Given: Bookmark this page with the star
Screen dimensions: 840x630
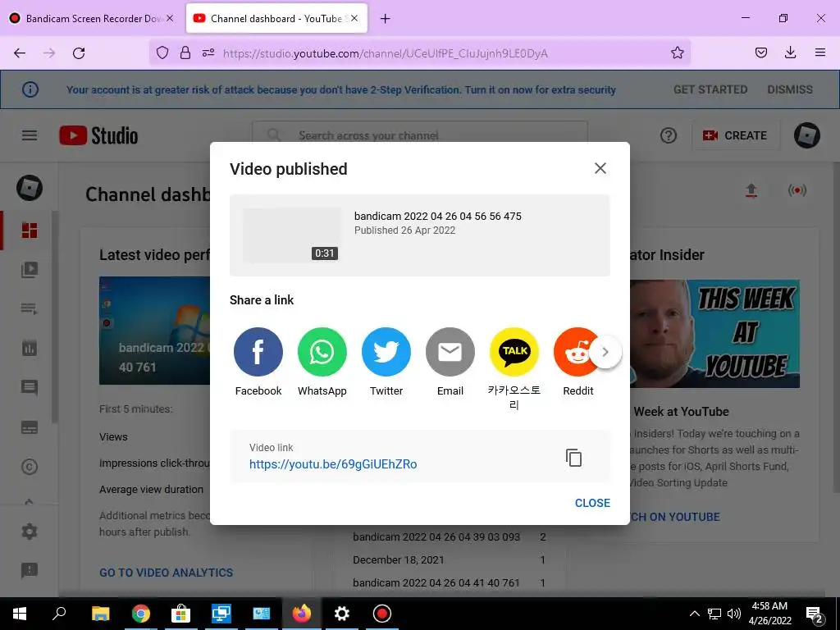Looking at the screenshot, I should (677, 52).
